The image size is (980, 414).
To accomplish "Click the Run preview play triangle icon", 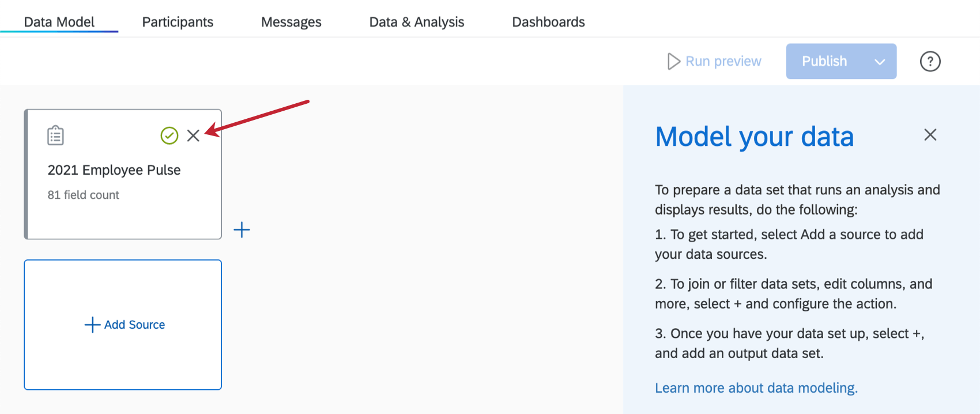I will (673, 61).
